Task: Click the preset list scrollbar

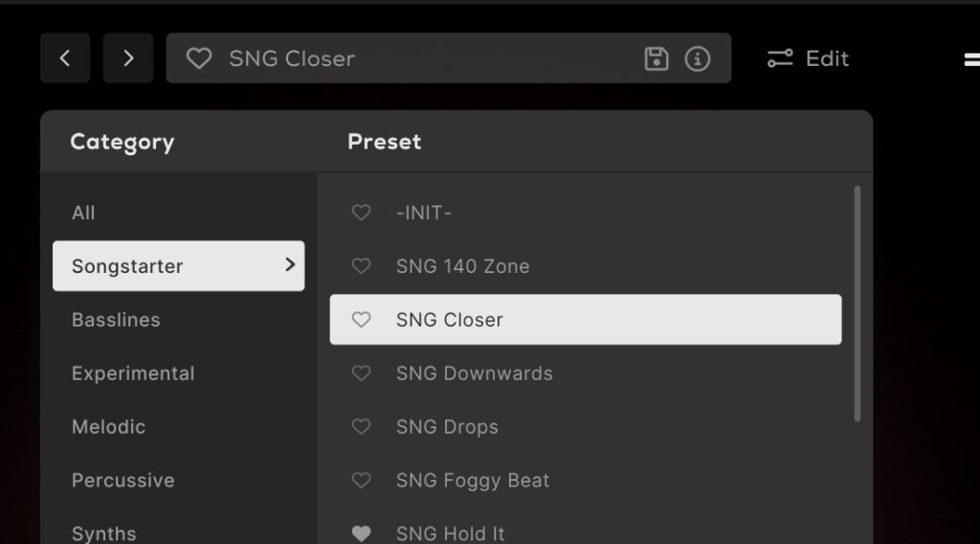Action: tap(857, 303)
